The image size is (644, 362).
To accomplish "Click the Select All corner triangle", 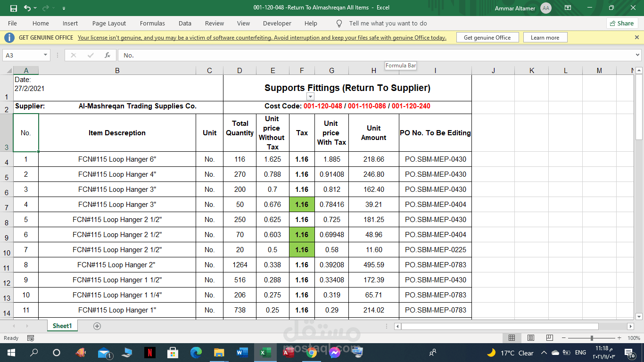I will [x=9, y=71].
